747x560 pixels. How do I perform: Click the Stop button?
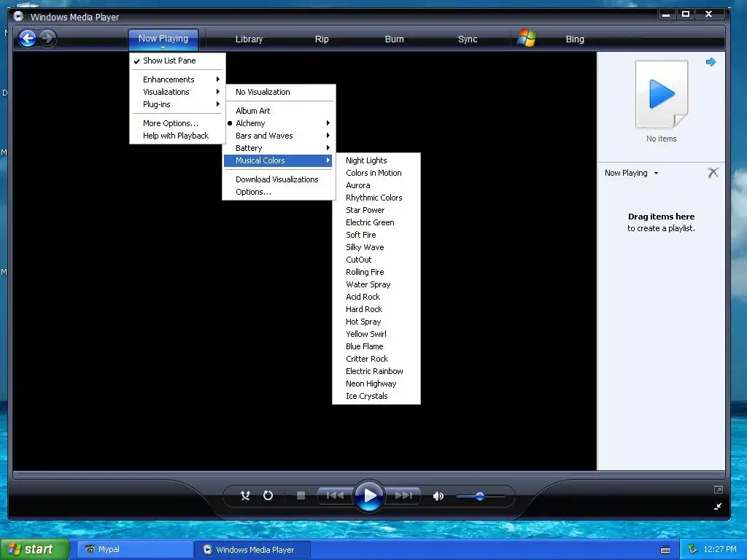[301, 496]
